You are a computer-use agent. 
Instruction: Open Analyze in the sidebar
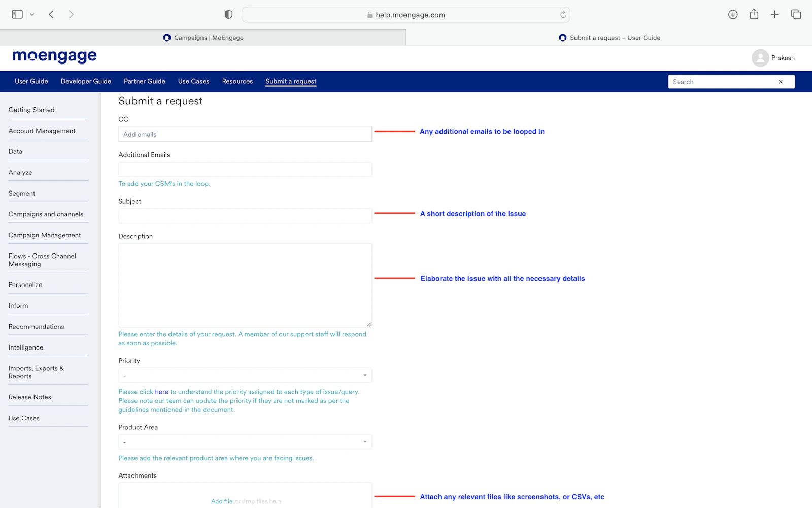tap(20, 172)
